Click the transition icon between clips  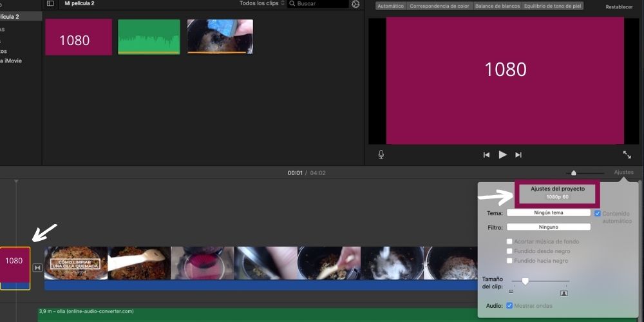37,267
